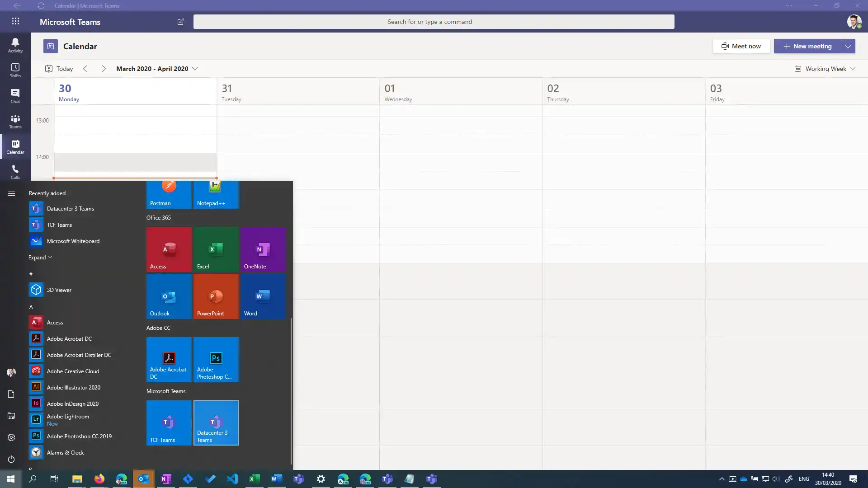Open Teams in the left sidebar
868x488 pixels.
tap(15, 121)
